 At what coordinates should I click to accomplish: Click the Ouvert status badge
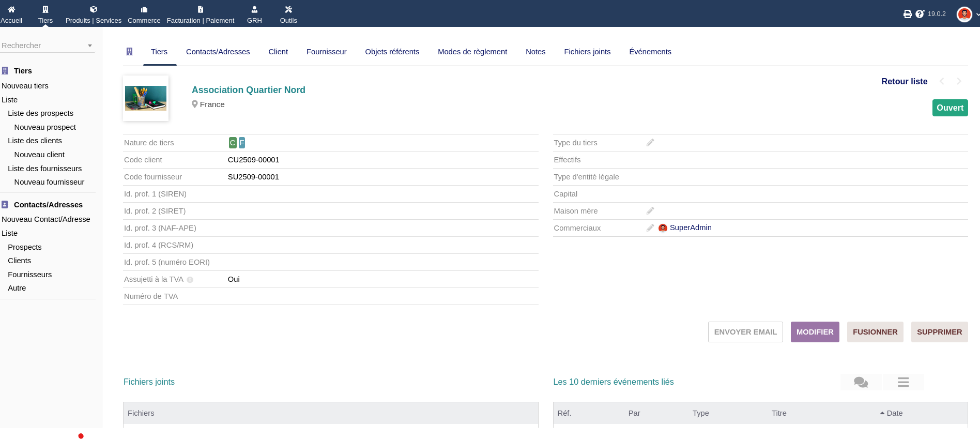click(x=950, y=108)
